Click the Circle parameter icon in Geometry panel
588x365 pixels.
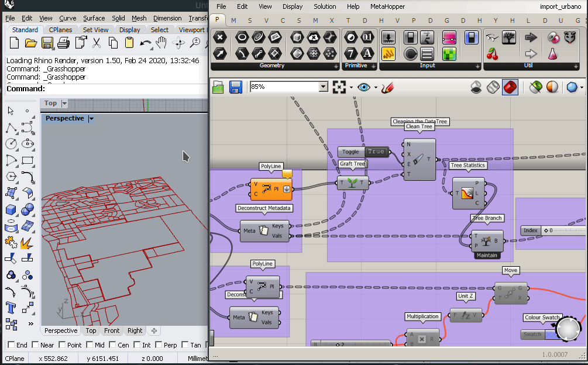point(242,37)
